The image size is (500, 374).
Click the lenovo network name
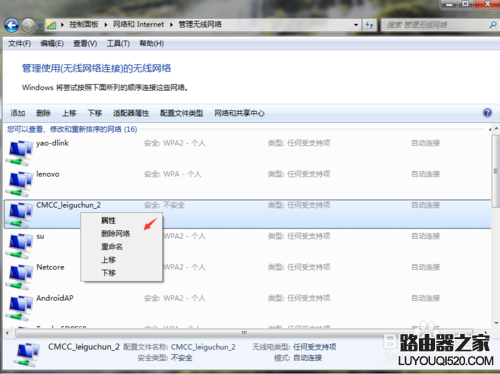pos(48,174)
